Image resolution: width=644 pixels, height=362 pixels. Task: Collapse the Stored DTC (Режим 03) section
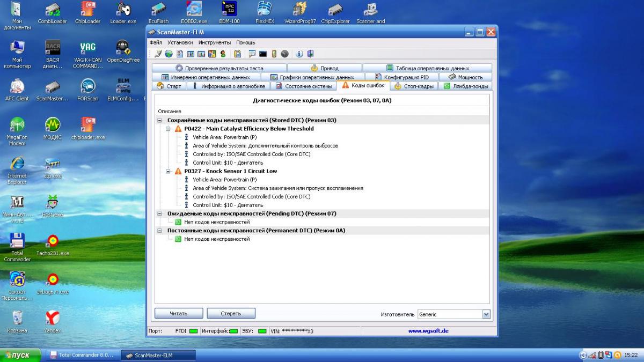tap(159, 120)
